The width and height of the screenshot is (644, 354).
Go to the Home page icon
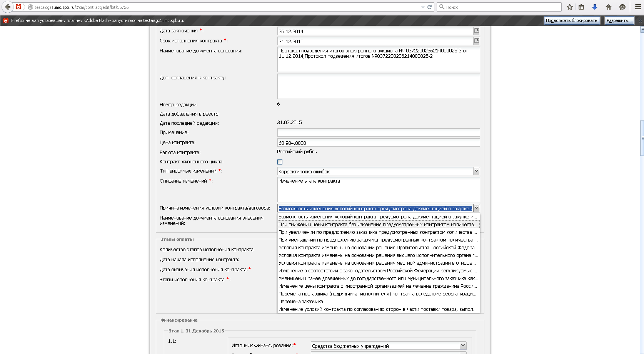(x=609, y=7)
